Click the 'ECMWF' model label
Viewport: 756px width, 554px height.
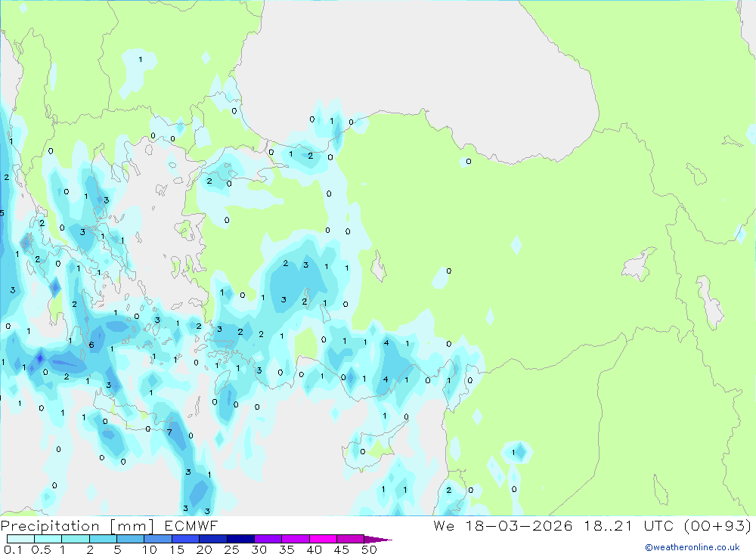[x=191, y=525]
